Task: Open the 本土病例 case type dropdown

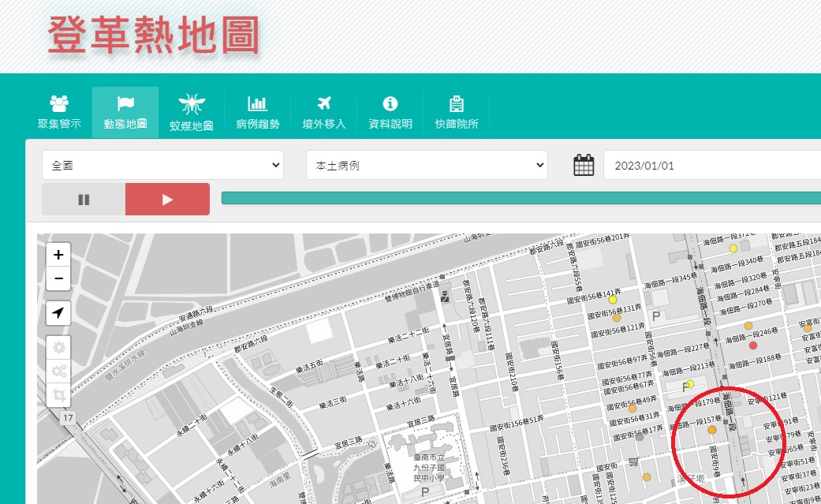Action: pos(426,166)
